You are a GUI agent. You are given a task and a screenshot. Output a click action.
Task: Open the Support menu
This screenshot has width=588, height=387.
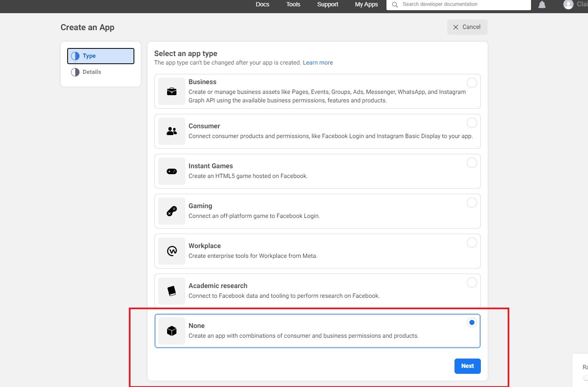point(328,4)
